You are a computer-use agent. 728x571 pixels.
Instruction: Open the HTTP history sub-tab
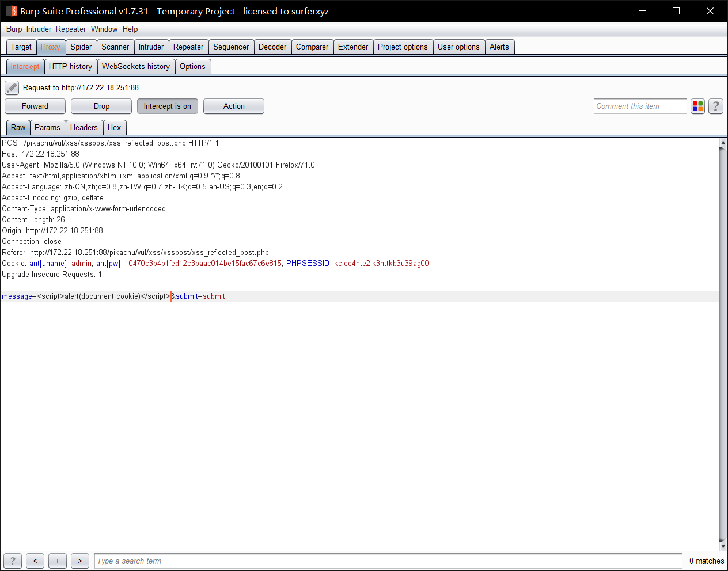tap(70, 66)
